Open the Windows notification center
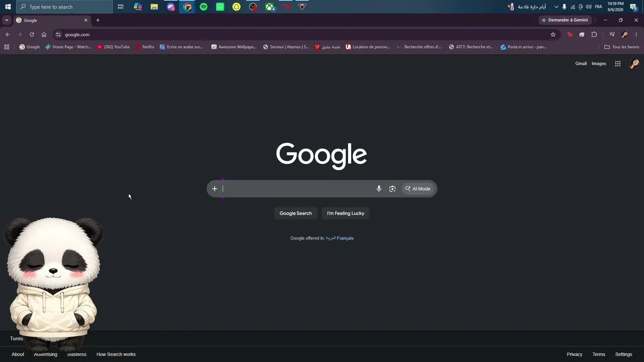Viewport: 644px width, 362px height. (x=634, y=7)
